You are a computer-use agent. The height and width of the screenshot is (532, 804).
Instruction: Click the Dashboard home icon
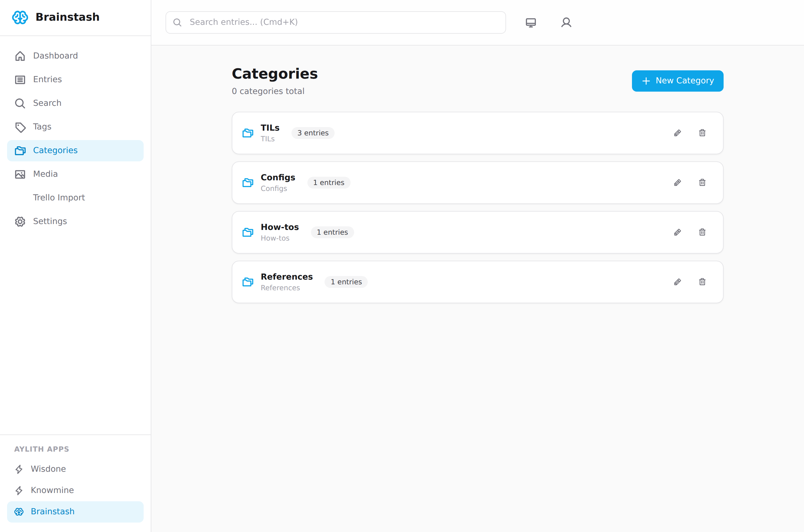tap(20, 56)
